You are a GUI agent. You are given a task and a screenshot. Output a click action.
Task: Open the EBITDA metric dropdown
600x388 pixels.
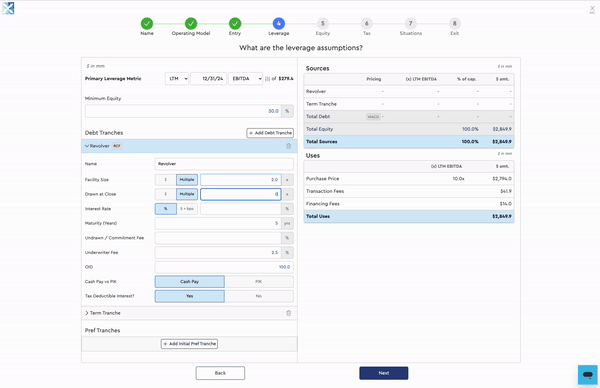[x=245, y=78]
